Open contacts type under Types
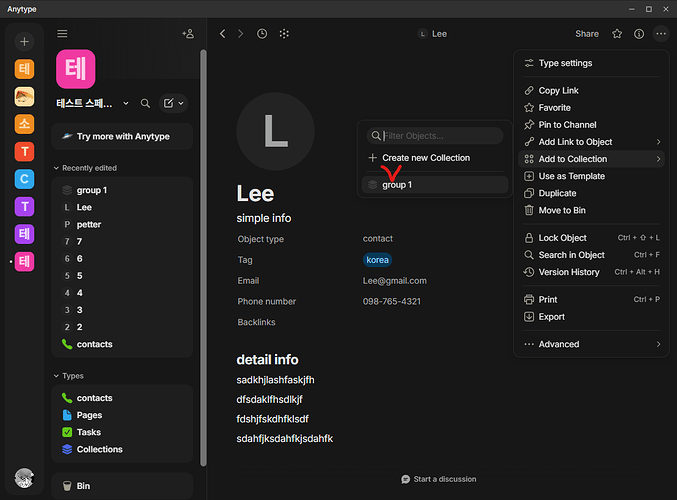Viewport: 677px width, 500px height. pos(122,398)
